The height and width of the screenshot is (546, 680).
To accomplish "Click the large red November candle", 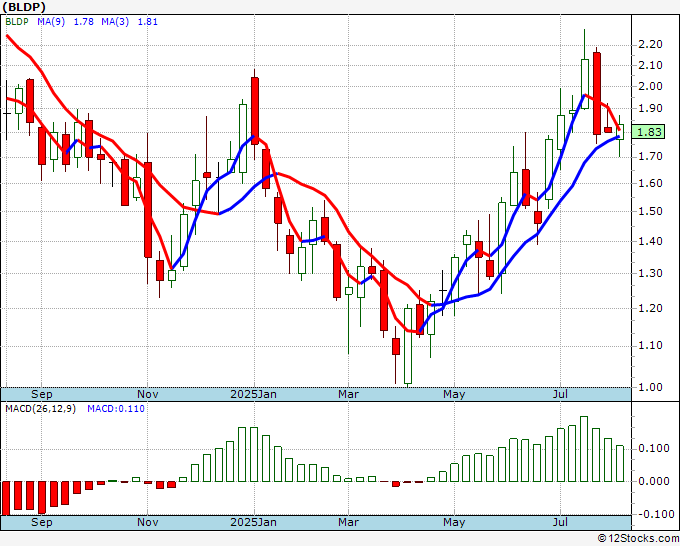I will [148, 210].
